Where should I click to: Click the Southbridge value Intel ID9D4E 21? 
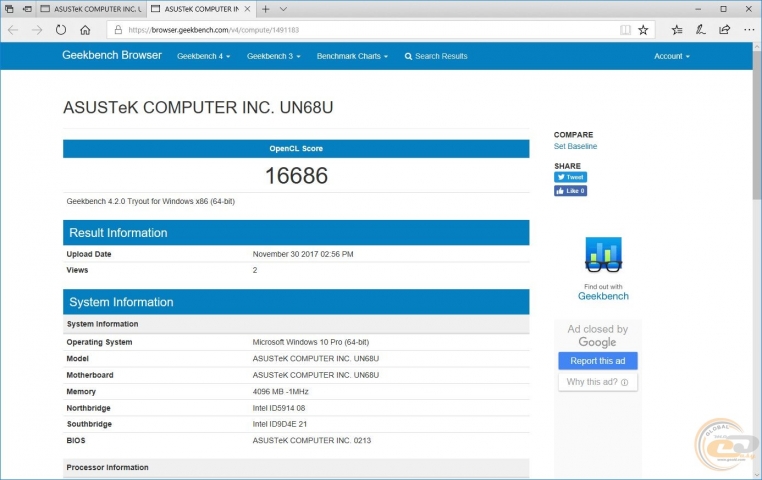279,424
